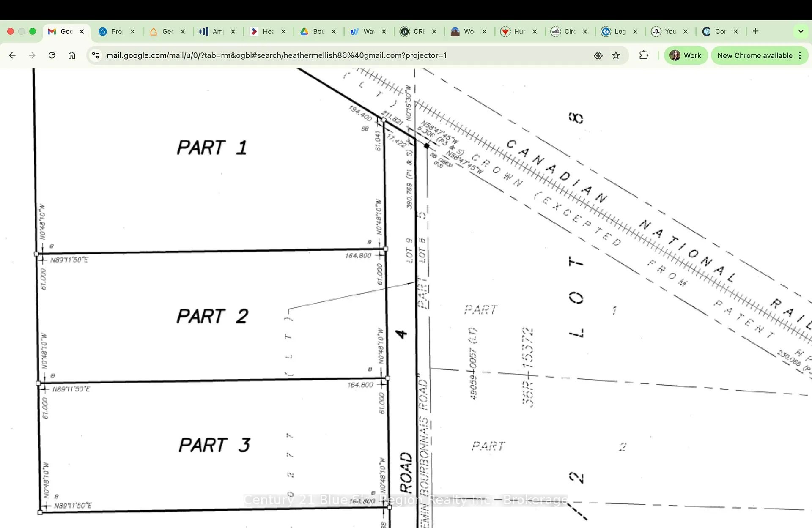Open the home page icon
This screenshot has height=528, width=812.
72,55
